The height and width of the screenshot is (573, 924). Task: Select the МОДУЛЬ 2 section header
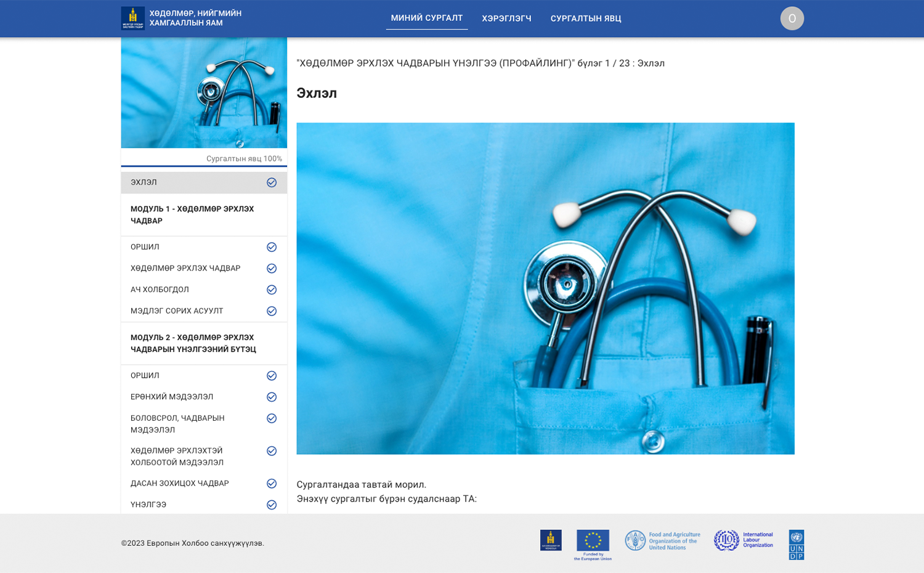pos(193,344)
